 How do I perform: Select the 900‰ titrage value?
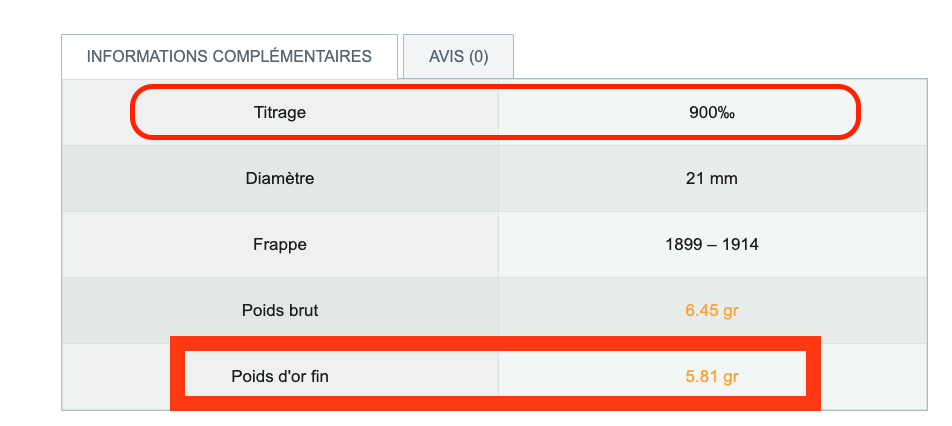[x=712, y=112]
